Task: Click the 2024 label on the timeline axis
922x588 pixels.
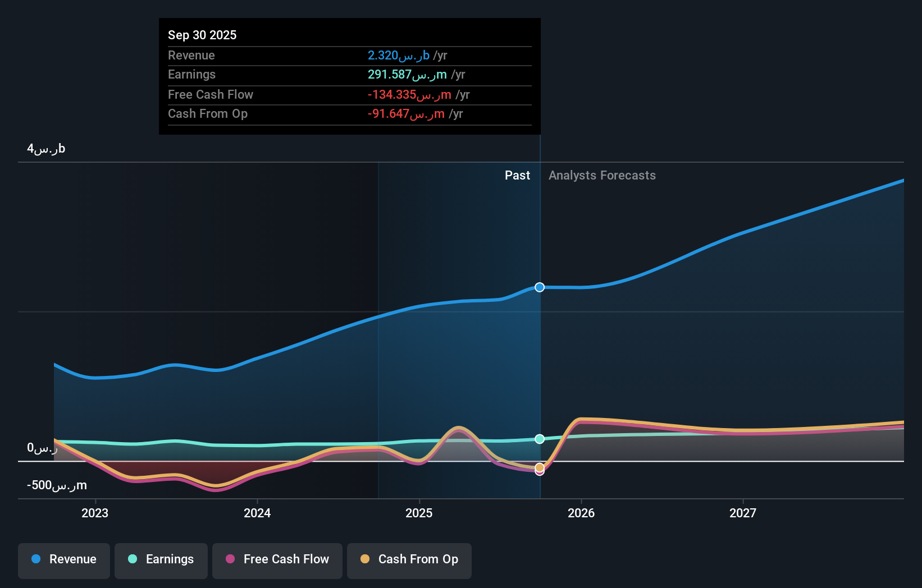Action: click(257, 512)
